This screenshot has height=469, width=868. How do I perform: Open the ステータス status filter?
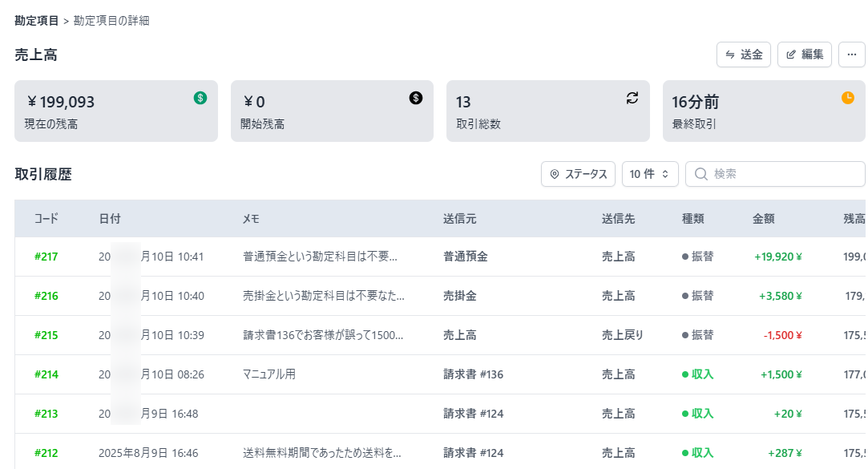click(x=578, y=174)
